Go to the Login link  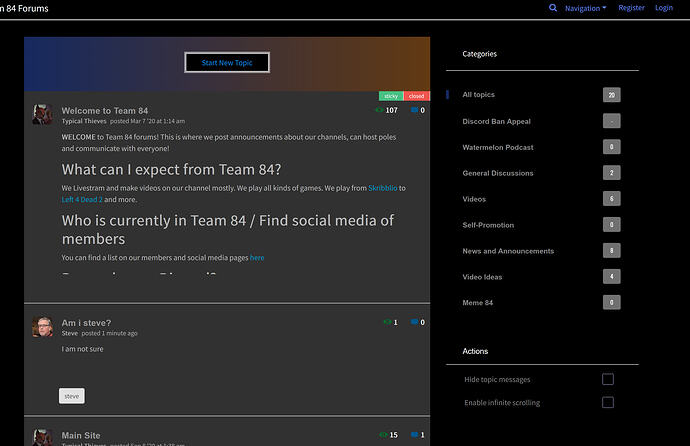(x=664, y=8)
